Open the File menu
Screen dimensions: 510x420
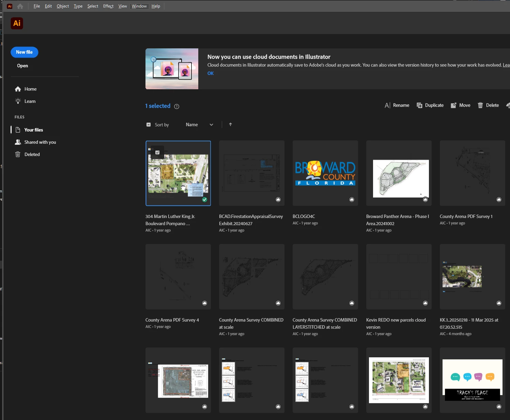[37, 6]
